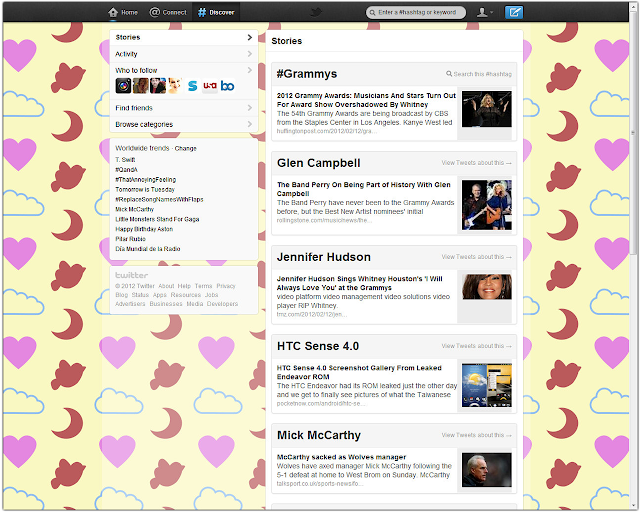Screen dimensions: 640x512
Task: Click the chevron next to Activity
Action: coord(250,54)
